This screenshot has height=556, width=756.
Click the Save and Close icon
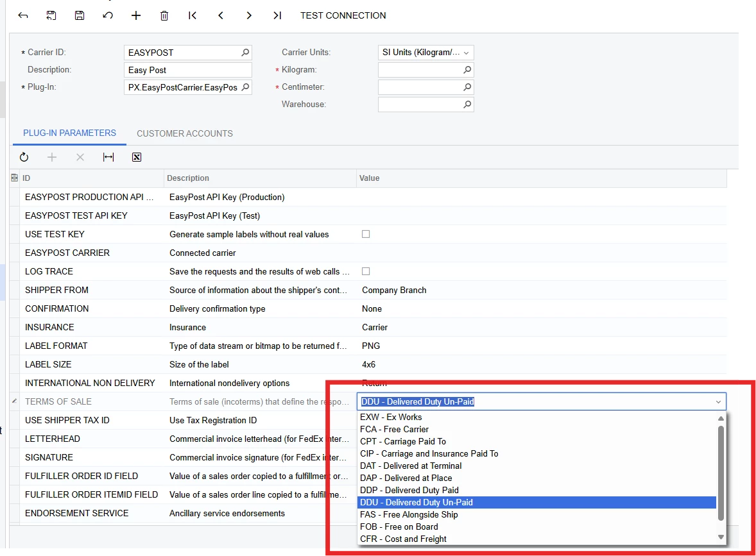(x=51, y=15)
